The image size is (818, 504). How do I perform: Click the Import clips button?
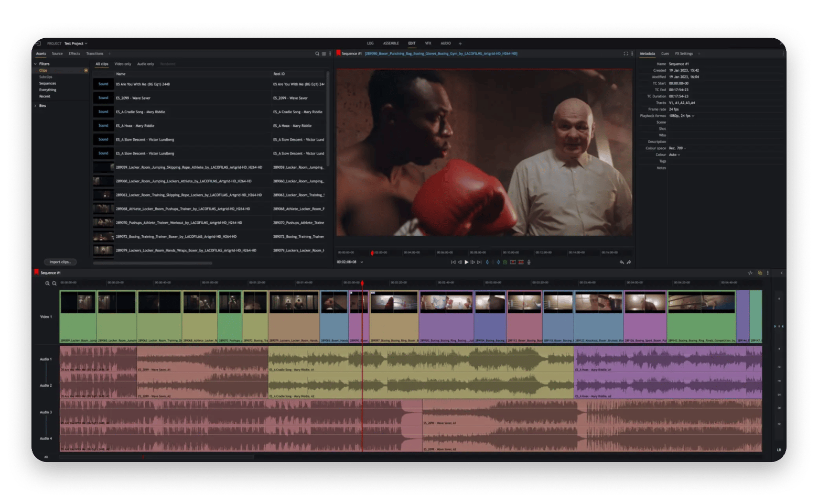point(59,261)
